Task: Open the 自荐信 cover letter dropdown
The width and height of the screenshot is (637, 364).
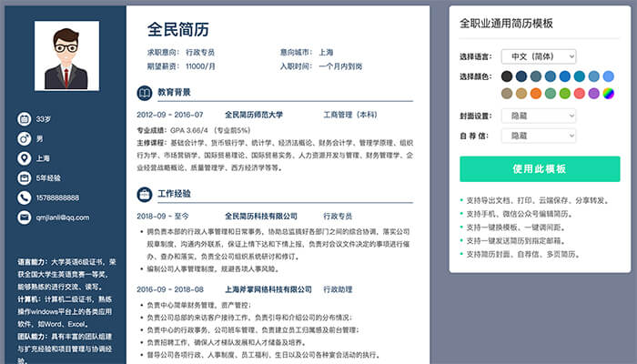Action: click(x=539, y=135)
